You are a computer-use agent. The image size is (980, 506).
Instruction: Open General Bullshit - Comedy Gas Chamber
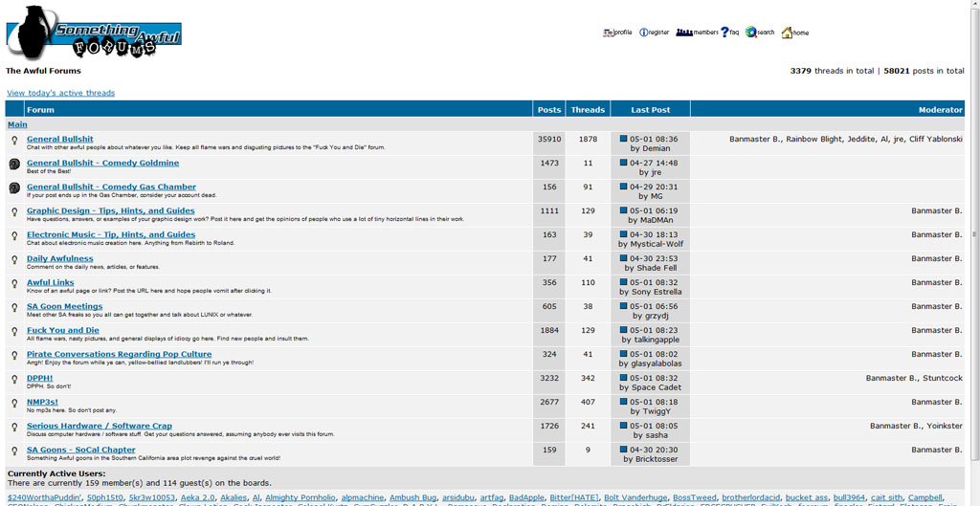[111, 187]
